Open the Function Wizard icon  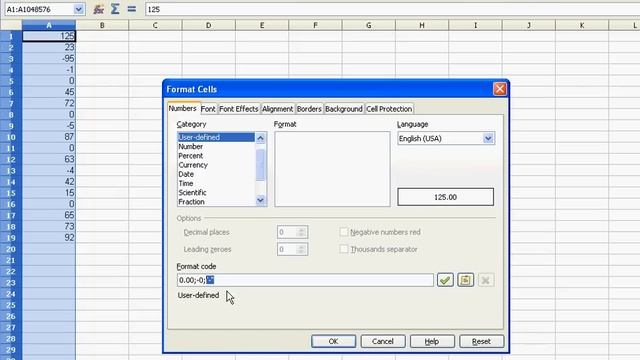point(98,9)
